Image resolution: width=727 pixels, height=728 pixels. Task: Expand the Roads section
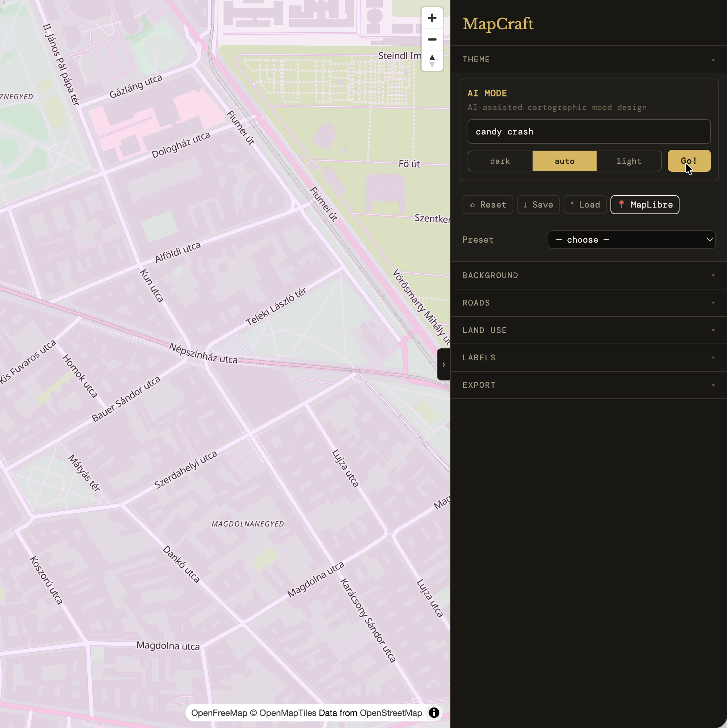click(589, 303)
